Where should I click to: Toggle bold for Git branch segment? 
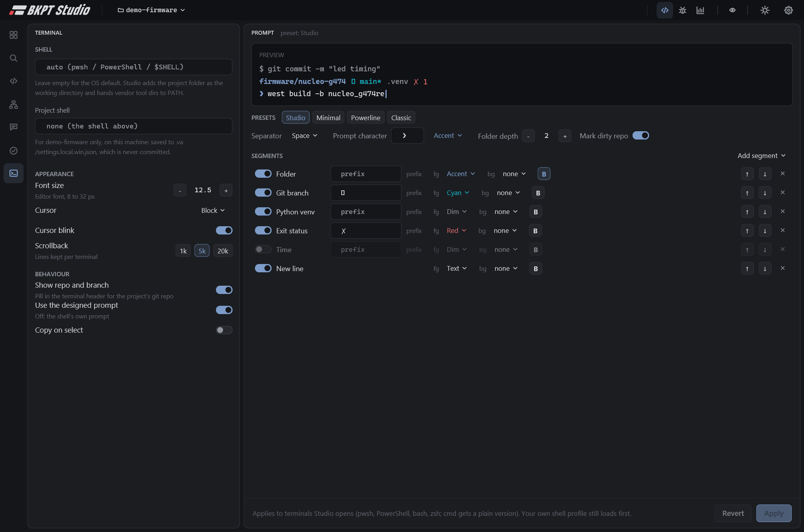pos(538,193)
